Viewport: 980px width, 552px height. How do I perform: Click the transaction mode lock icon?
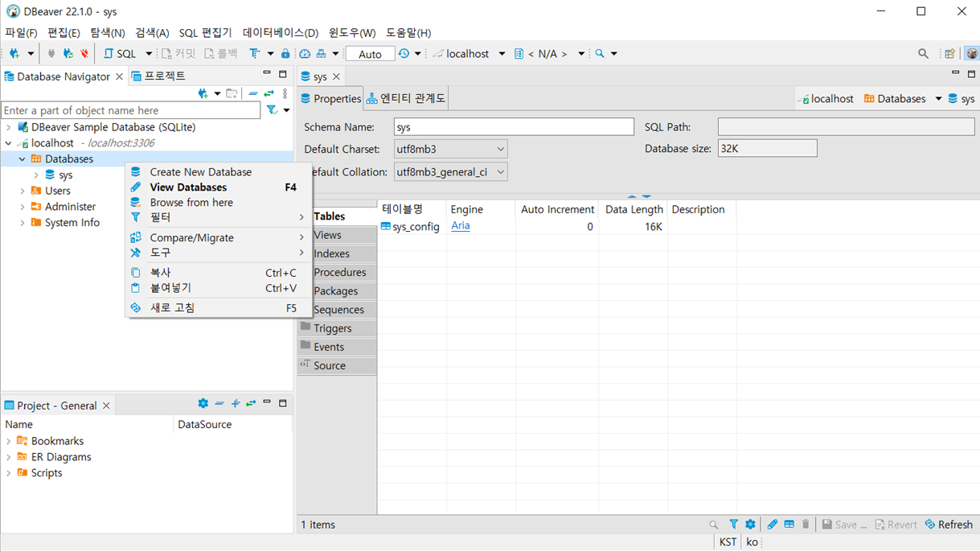pyautogui.click(x=285, y=54)
